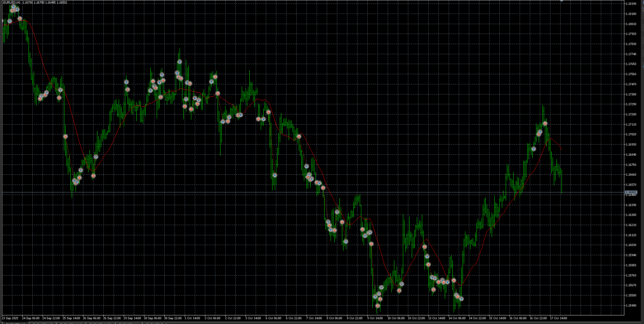Image resolution: width=644 pixels, height=324 pixels.
Task: Click price axis label 1.15760
Action: click(631, 275)
